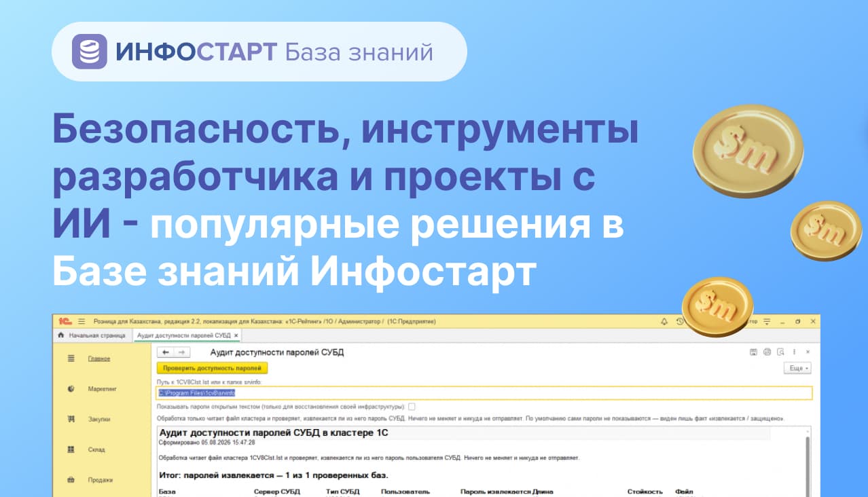Click the Файл column header

point(684,492)
